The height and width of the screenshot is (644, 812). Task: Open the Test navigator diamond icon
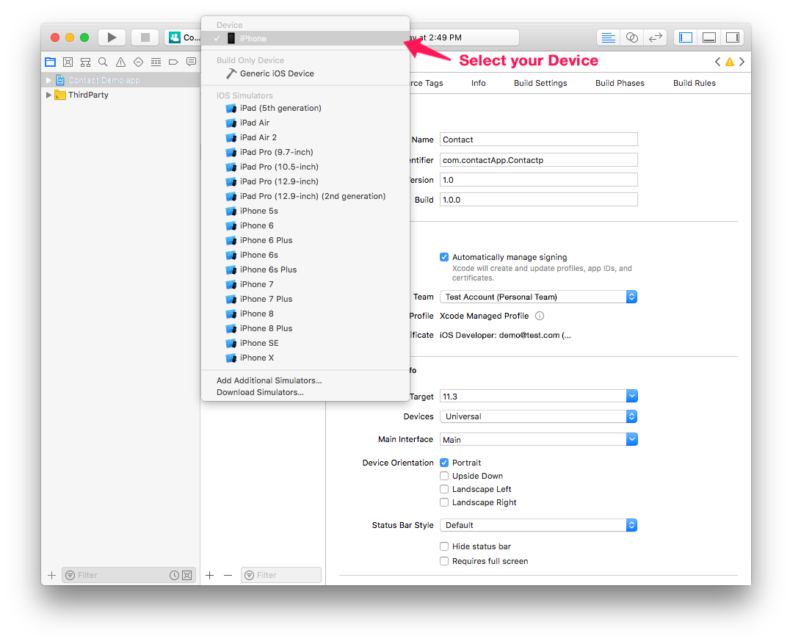coord(138,62)
